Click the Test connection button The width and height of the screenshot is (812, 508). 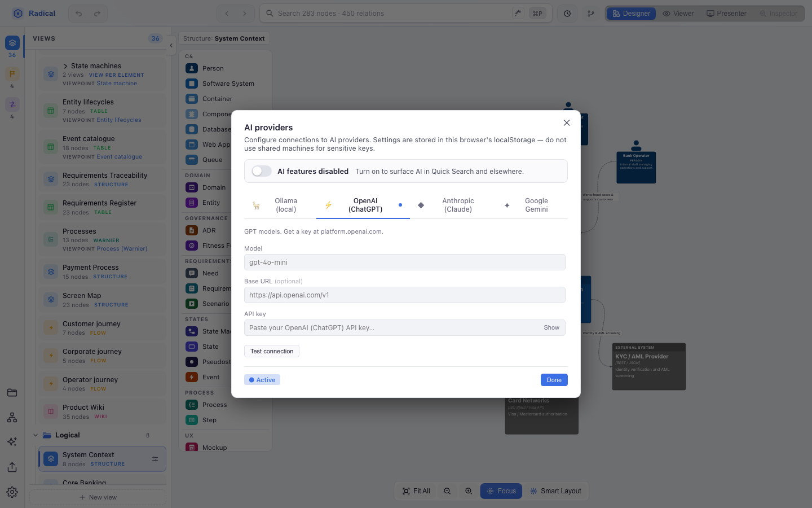[272, 351]
